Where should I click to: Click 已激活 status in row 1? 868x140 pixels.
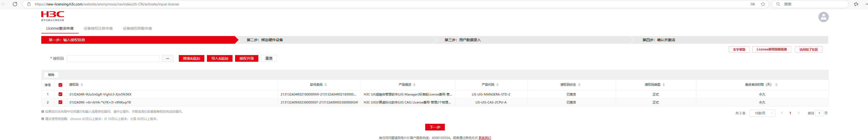pyautogui.click(x=571, y=94)
